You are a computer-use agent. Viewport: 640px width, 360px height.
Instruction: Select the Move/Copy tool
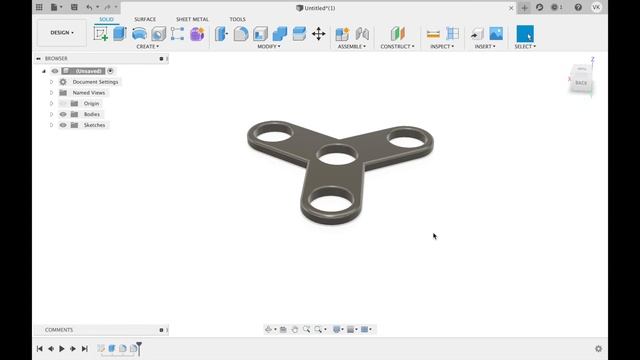click(x=318, y=34)
